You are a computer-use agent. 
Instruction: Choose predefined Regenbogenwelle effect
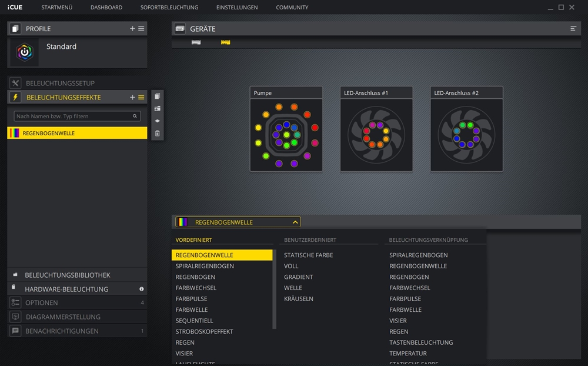tap(222, 255)
